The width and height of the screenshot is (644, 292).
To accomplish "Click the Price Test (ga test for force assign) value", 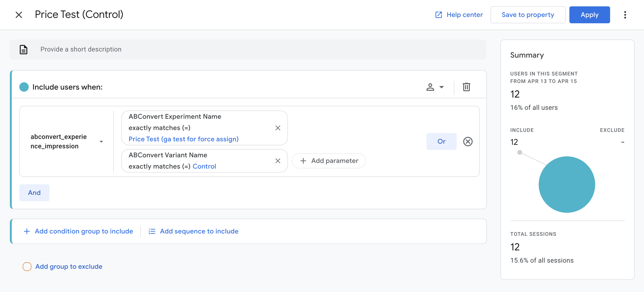I will (184, 139).
